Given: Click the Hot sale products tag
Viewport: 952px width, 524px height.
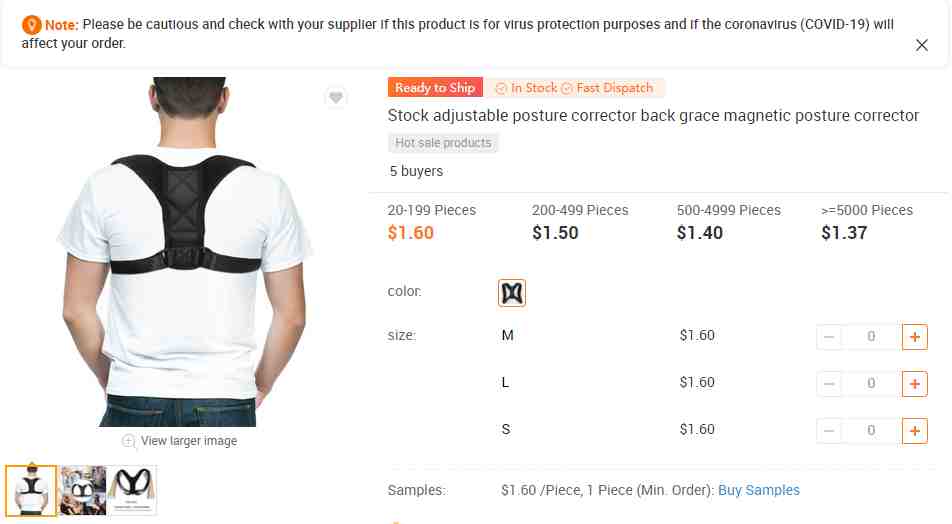Looking at the screenshot, I should click(x=443, y=143).
